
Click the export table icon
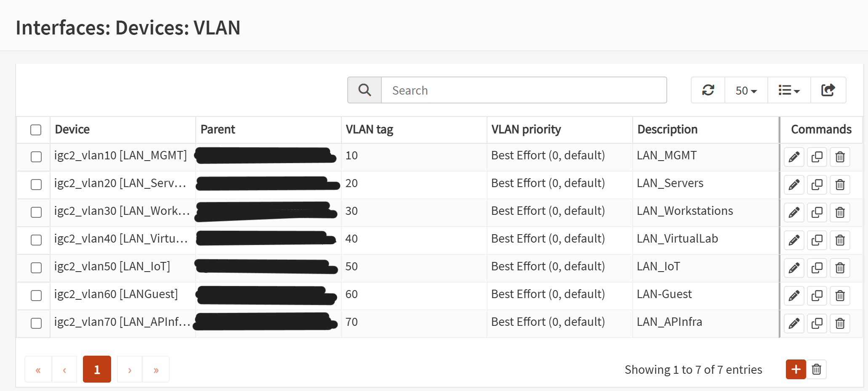point(828,90)
